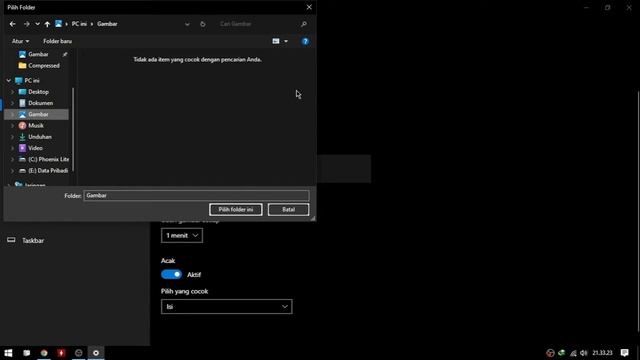Viewport: 640px width, 360px height.
Task: Click the search magnifier icon
Action: click(x=304, y=24)
